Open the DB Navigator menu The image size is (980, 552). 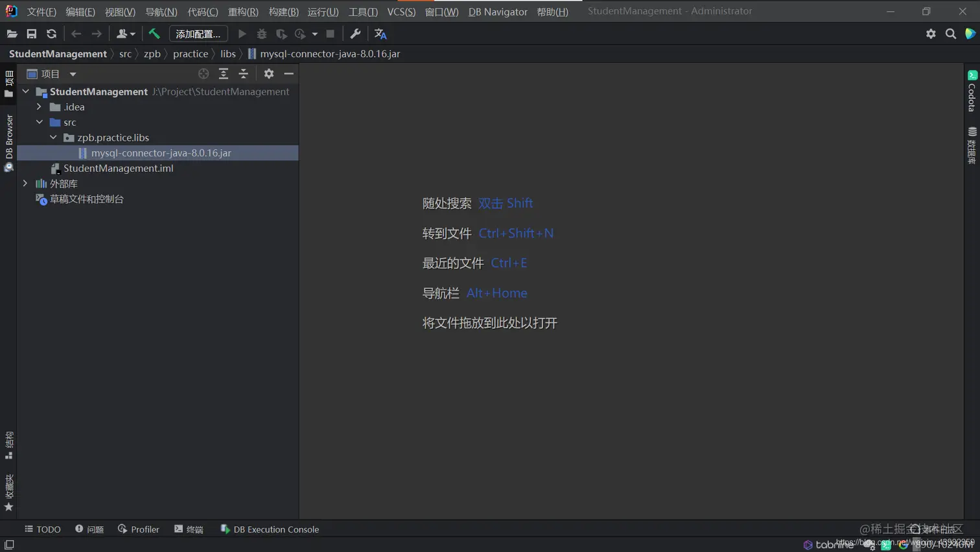(x=497, y=11)
